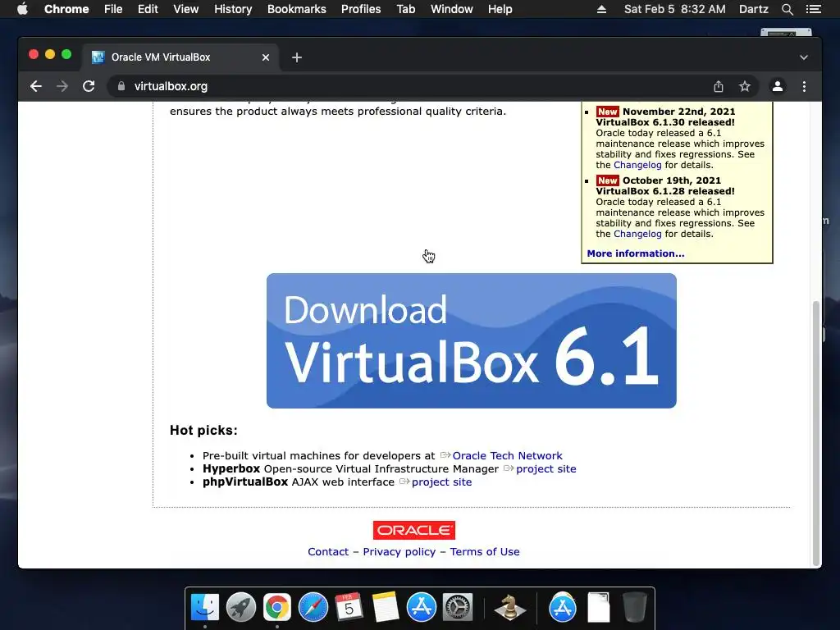This screenshot has width=840, height=630.
Task: Open a new tab with the plus button
Action: click(297, 57)
